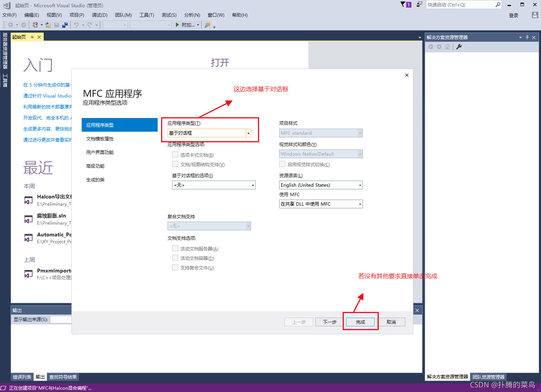Click the Halcon recent project icon
Image resolution: width=541 pixels, height=392 pixels.
pyautogui.click(x=28, y=200)
